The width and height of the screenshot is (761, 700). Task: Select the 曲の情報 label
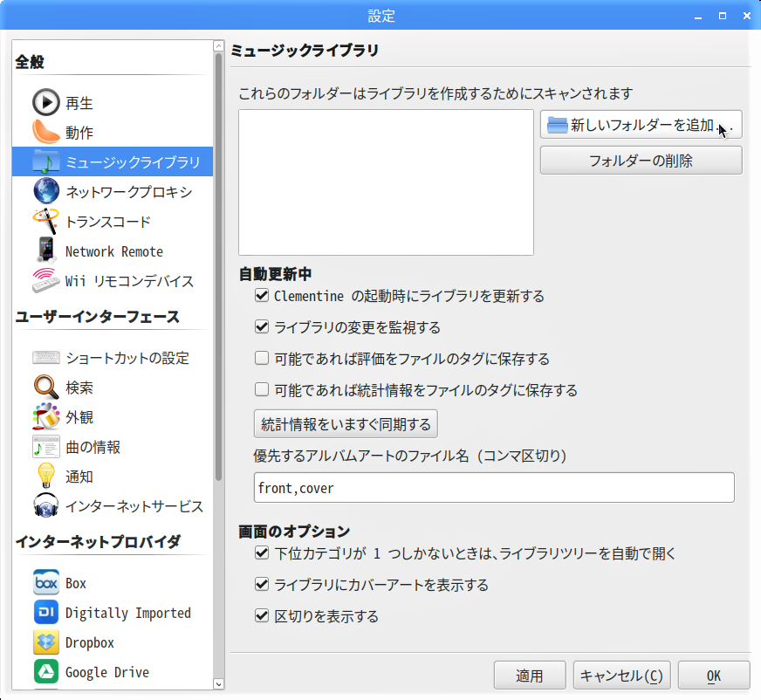[93, 447]
